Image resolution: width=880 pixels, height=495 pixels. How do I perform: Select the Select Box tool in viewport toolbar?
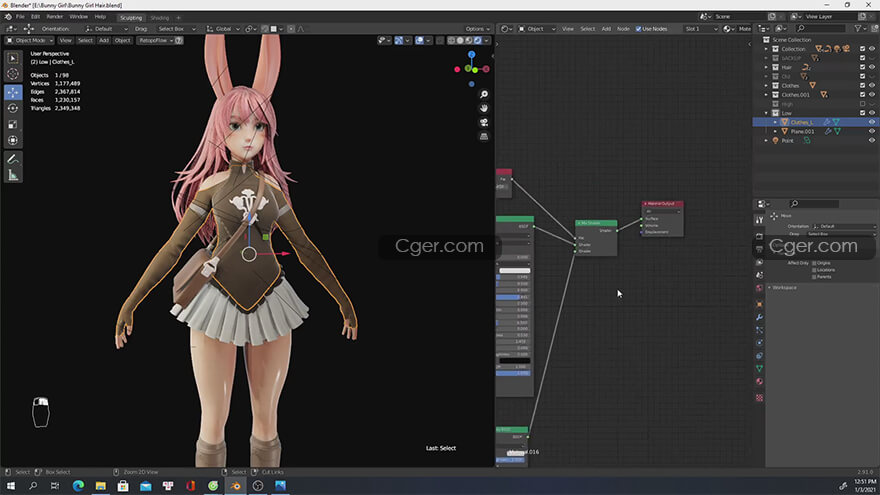coord(13,58)
